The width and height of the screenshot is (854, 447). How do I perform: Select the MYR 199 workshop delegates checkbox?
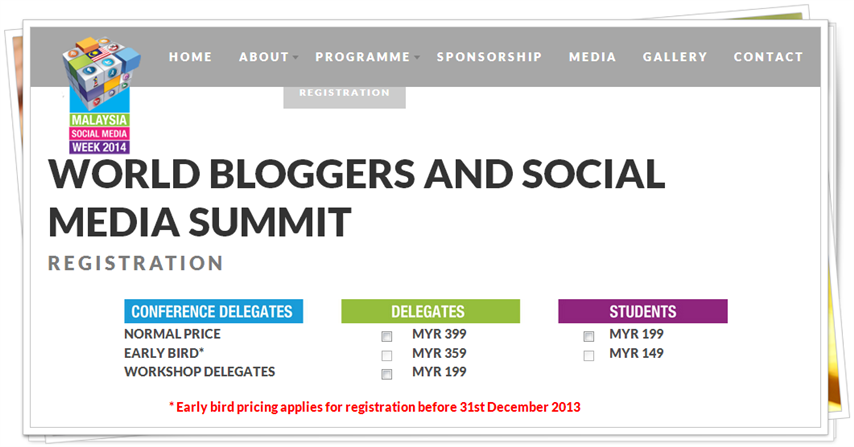pyautogui.click(x=387, y=374)
